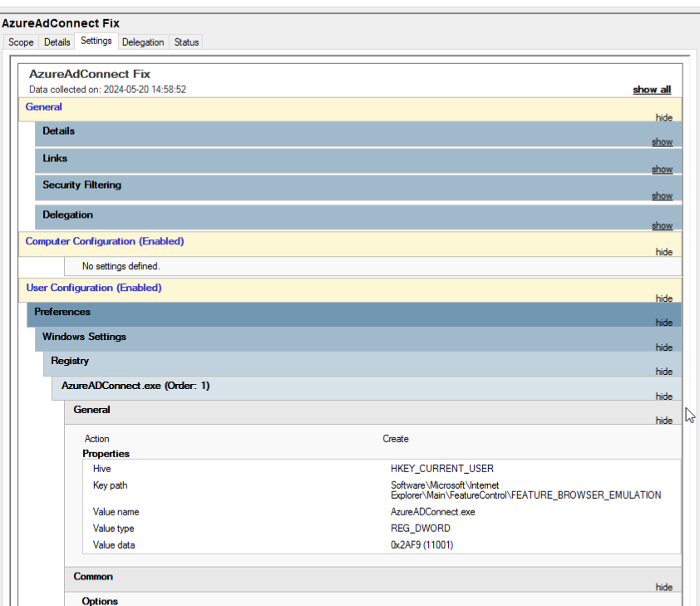This screenshot has width=700, height=606.
Task: Collapse the AzureADConnect.exe (Order: 1) entry
Action: click(x=663, y=397)
